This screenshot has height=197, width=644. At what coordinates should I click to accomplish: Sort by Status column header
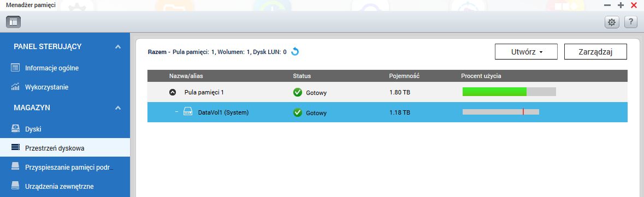[302, 76]
